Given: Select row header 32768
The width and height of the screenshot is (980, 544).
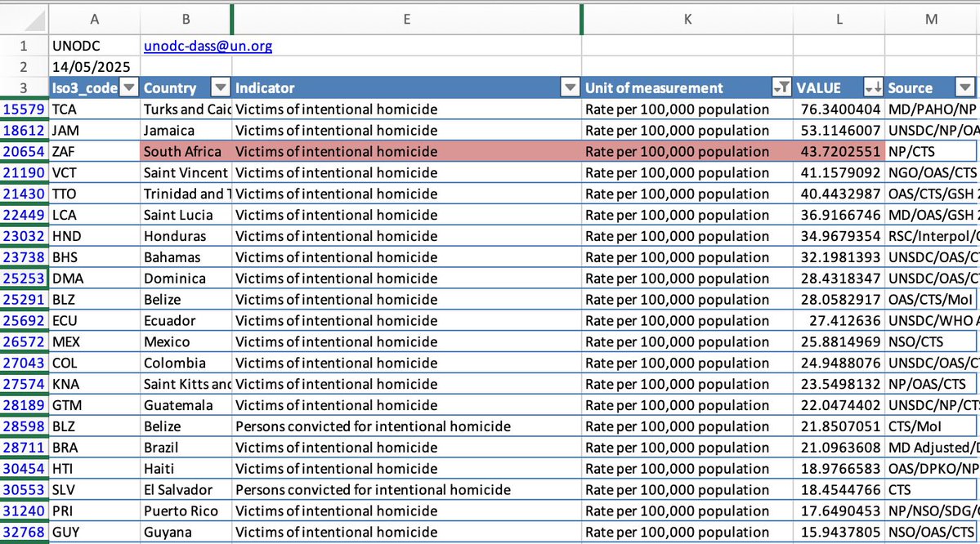Looking at the screenshot, I should [x=24, y=532].
